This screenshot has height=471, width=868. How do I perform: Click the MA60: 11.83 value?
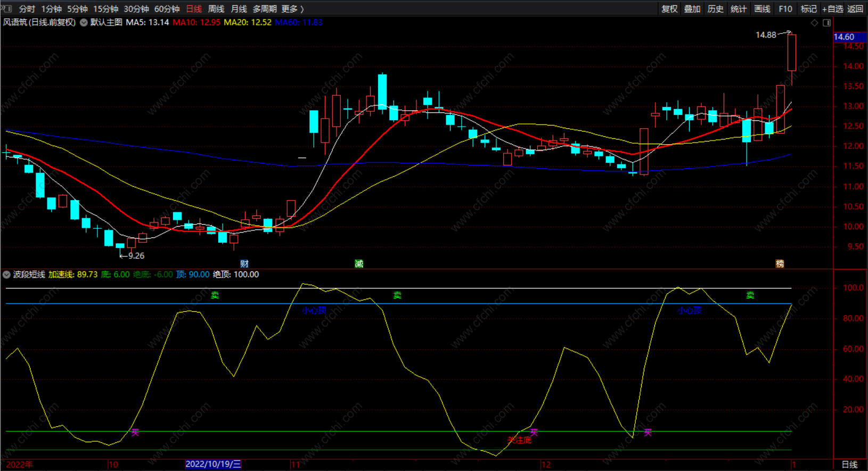click(299, 22)
